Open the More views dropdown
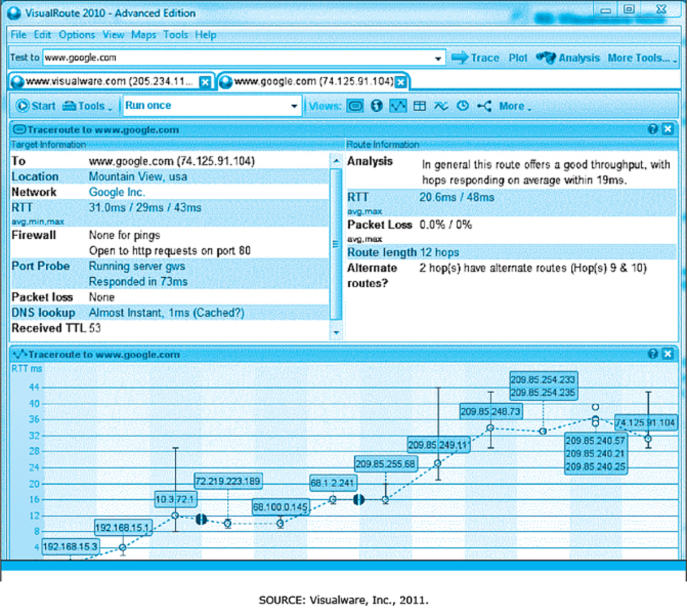This screenshot has width=687, height=616. [x=515, y=106]
